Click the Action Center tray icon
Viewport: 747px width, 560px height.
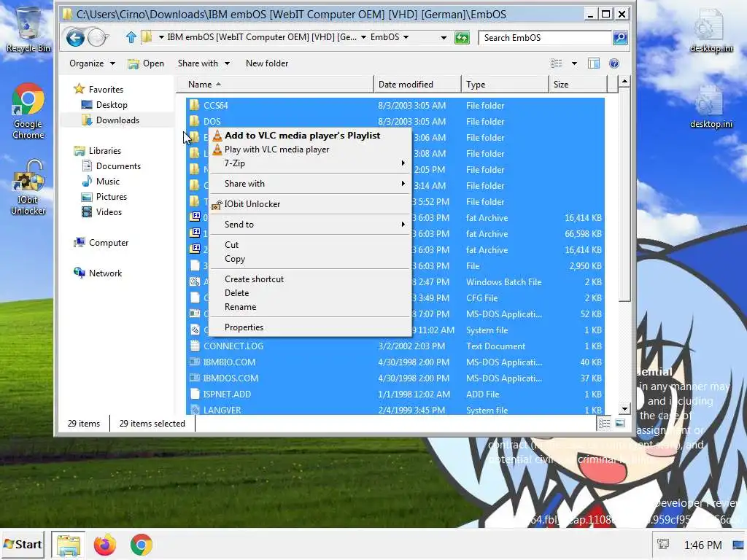coord(662,544)
